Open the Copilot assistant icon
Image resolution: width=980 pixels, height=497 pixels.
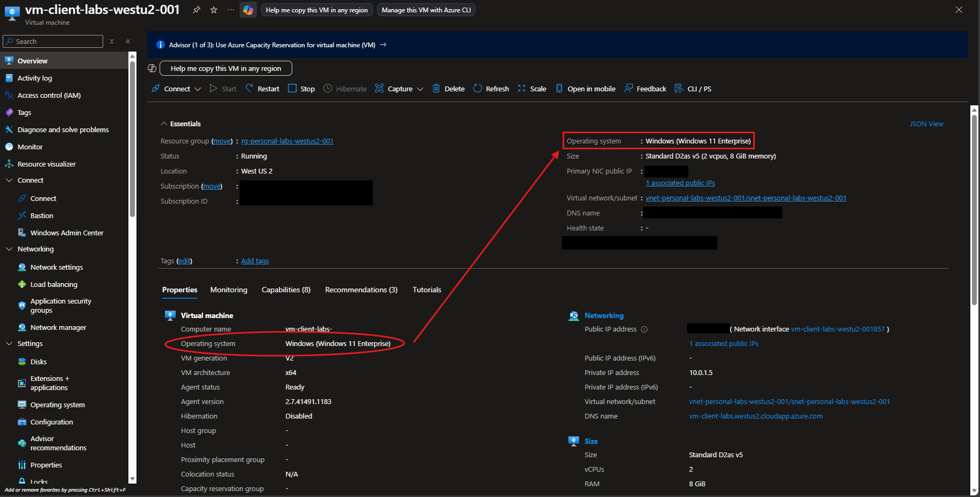coord(248,10)
